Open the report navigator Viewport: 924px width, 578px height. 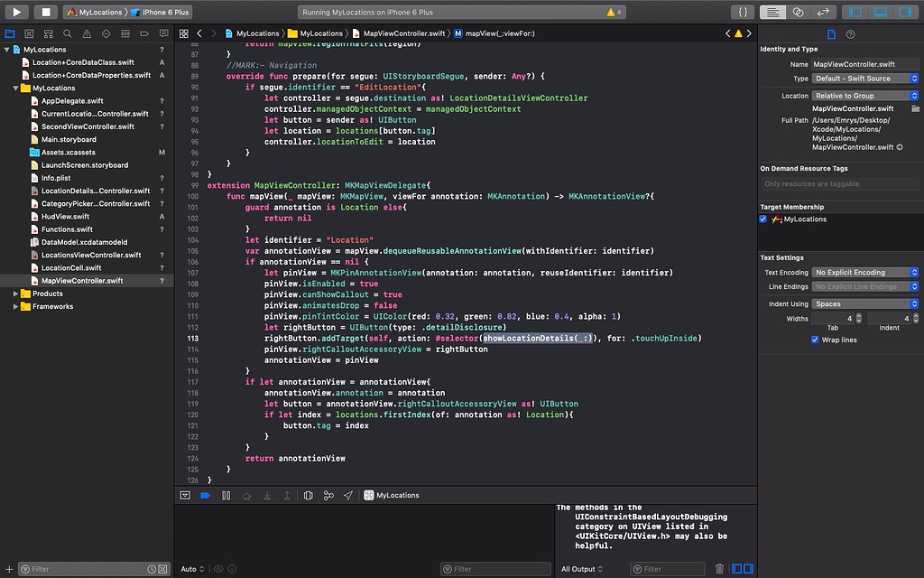(164, 33)
